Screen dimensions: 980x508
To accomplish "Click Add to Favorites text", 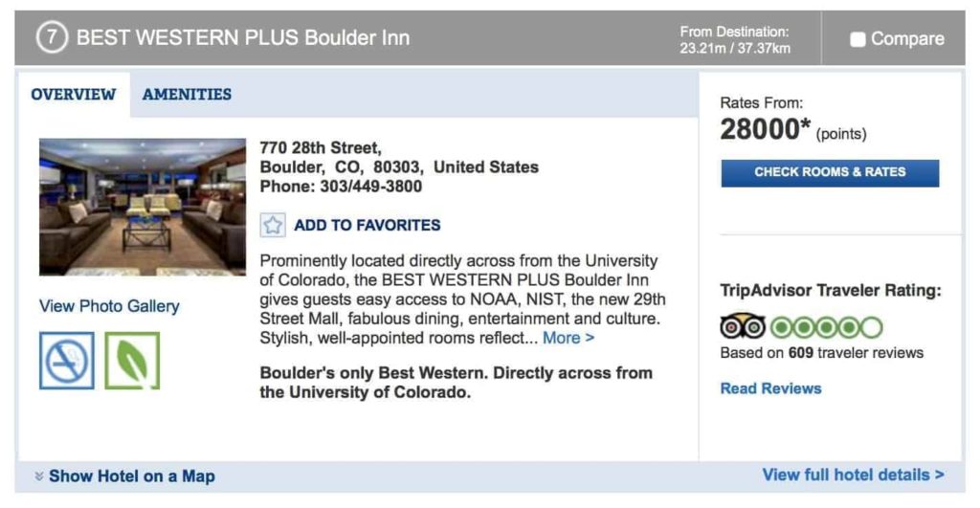I will tap(367, 225).
